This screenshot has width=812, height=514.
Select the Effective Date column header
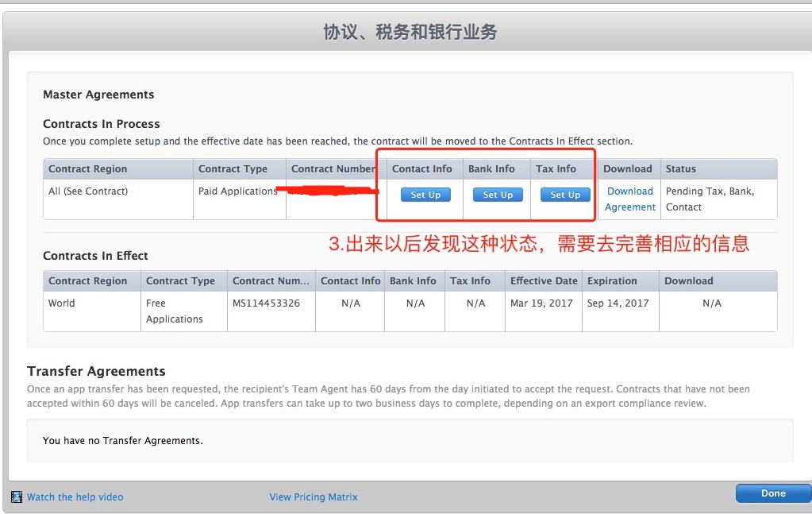(544, 281)
